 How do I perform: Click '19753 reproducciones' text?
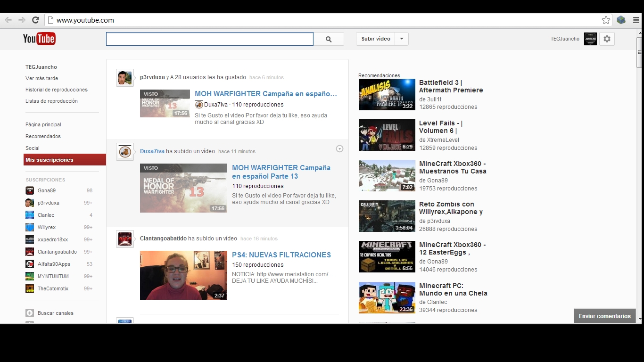(448, 189)
